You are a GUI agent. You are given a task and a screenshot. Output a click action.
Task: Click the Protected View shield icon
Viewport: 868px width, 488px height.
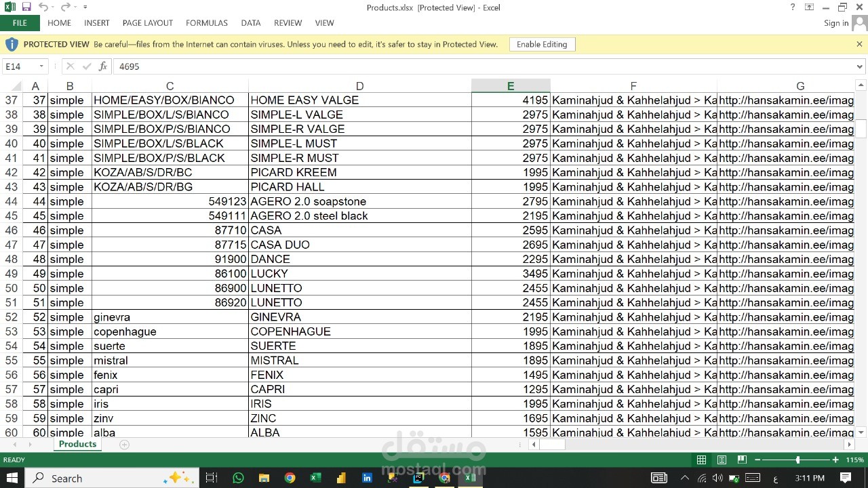[12, 44]
